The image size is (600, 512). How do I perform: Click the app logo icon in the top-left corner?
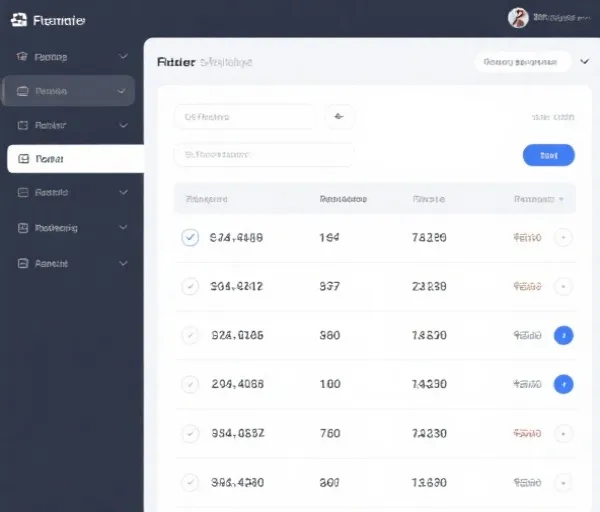19,20
